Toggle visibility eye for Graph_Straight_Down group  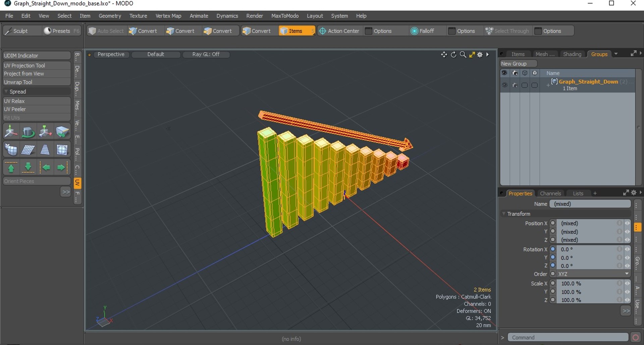click(504, 85)
